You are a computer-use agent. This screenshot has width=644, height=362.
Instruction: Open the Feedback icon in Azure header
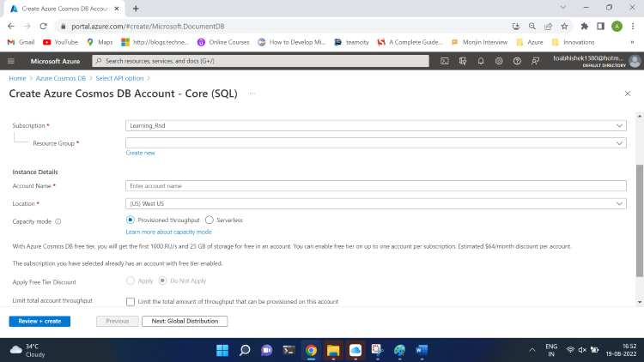click(x=535, y=61)
